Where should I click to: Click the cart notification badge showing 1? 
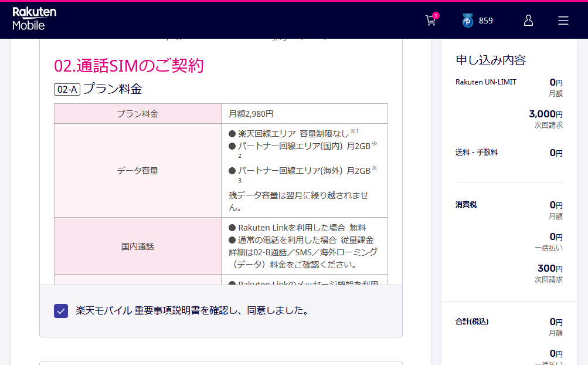pyautogui.click(x=436, y=15)
